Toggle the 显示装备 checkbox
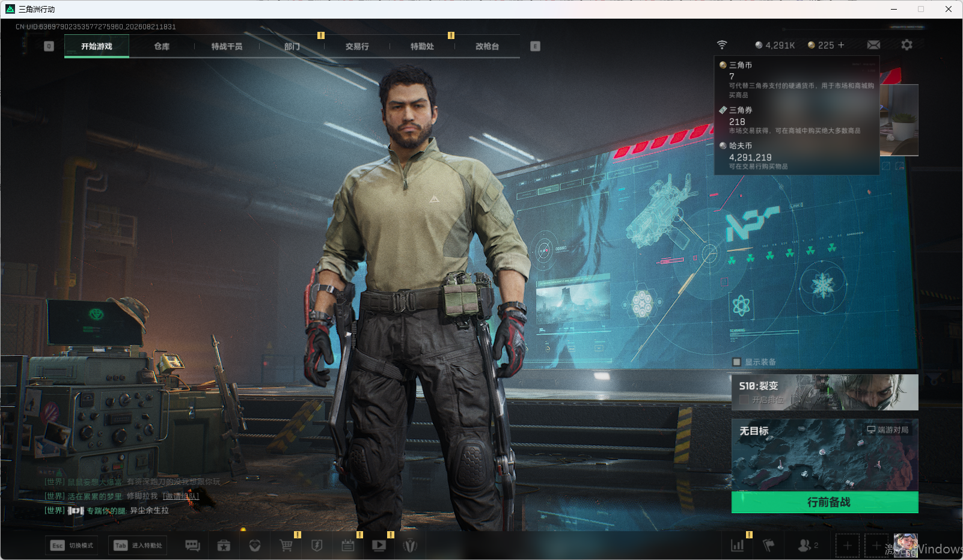 [x=736, y=362]
